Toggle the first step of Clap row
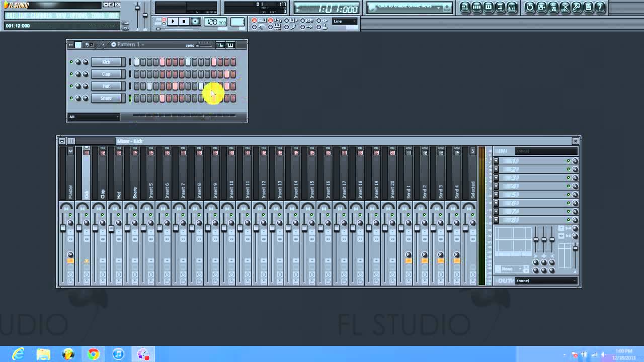Image resolution: width=644 pixels, height=362 pixels. [136, 74]
